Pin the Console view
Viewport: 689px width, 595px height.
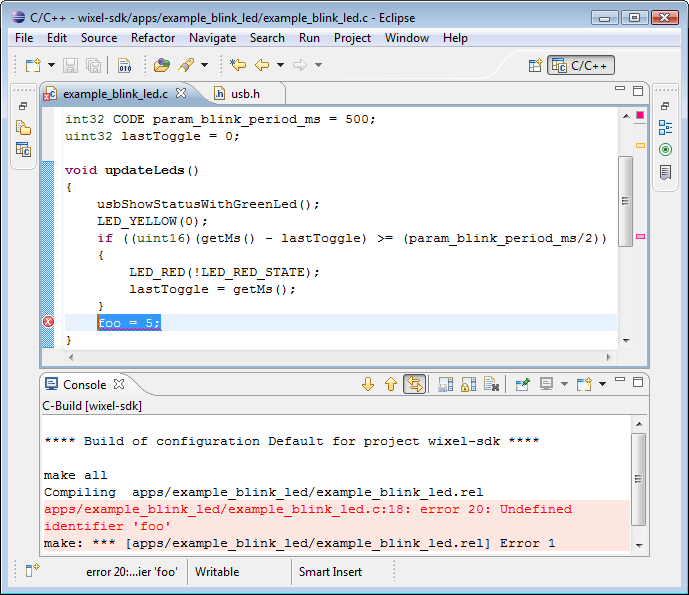click(522, 384)
